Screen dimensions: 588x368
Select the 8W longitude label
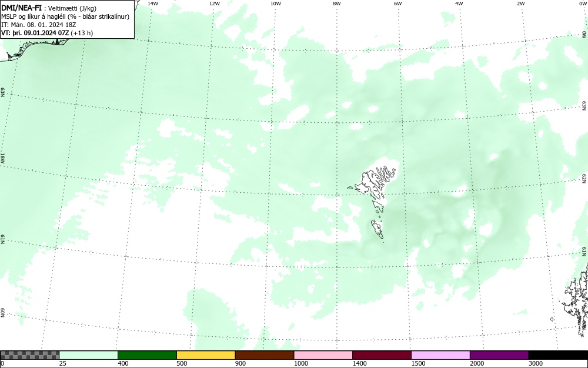coord(337,4)
